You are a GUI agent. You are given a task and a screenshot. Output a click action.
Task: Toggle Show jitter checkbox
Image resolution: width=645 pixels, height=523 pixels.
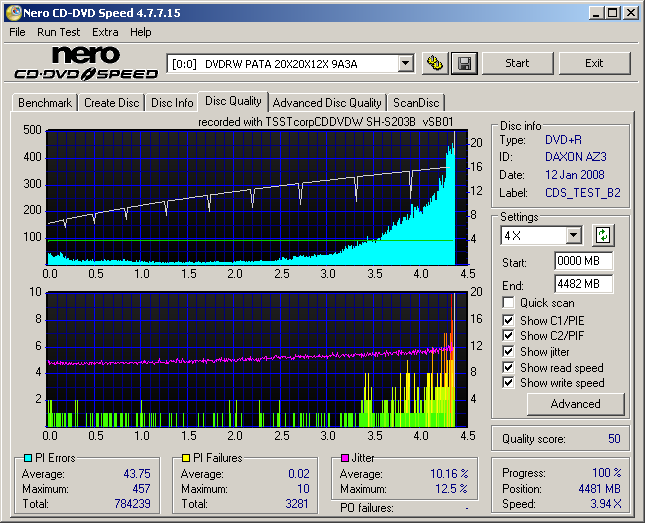pos(508,351)
